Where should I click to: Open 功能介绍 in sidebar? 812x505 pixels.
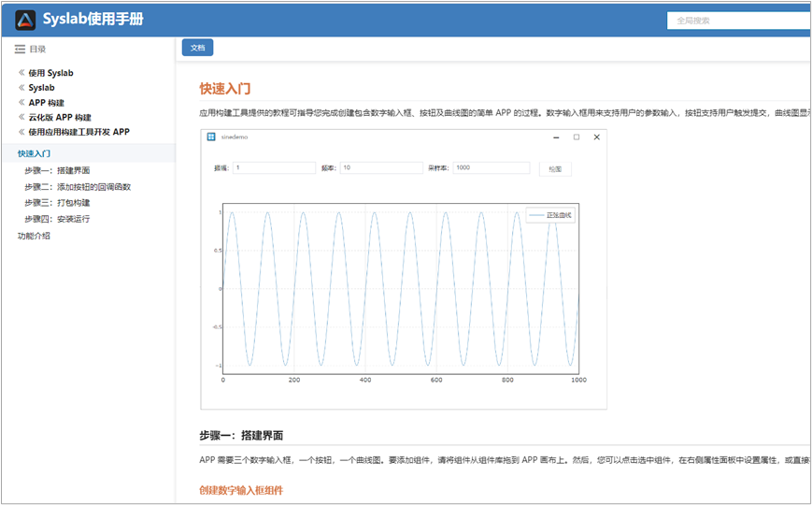pyautogui.click(x=35, y=236)
